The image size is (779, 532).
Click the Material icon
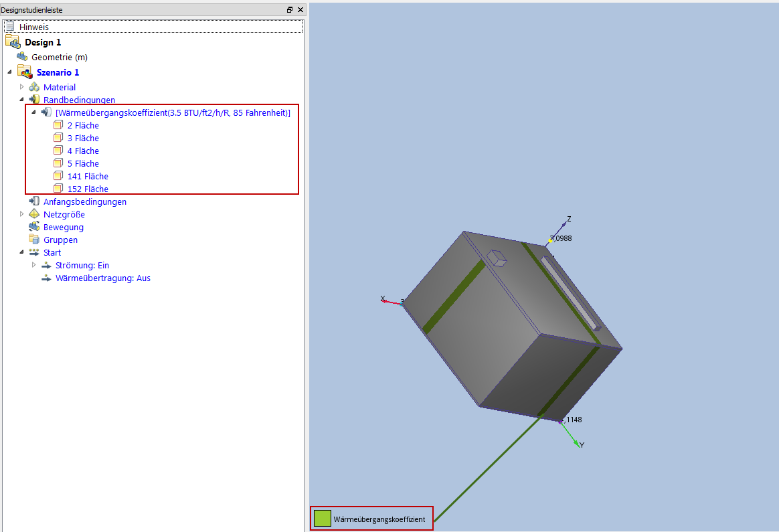coord(34,87)
